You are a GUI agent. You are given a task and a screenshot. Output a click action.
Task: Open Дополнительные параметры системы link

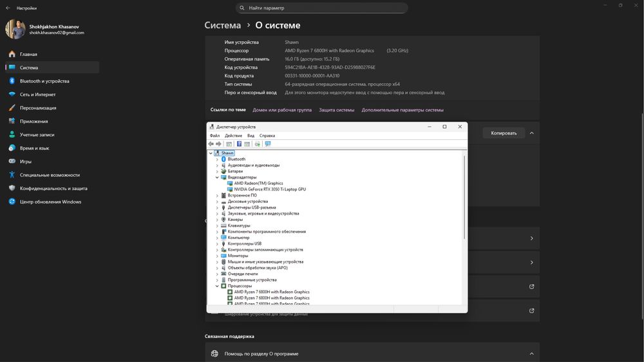pos(402,110)
